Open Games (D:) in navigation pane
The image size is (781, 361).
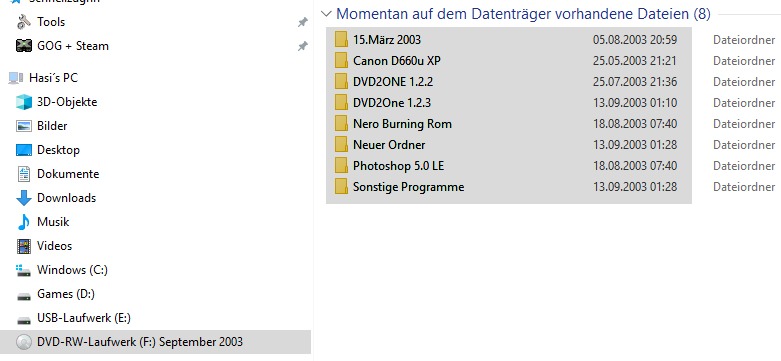[55, 294]
